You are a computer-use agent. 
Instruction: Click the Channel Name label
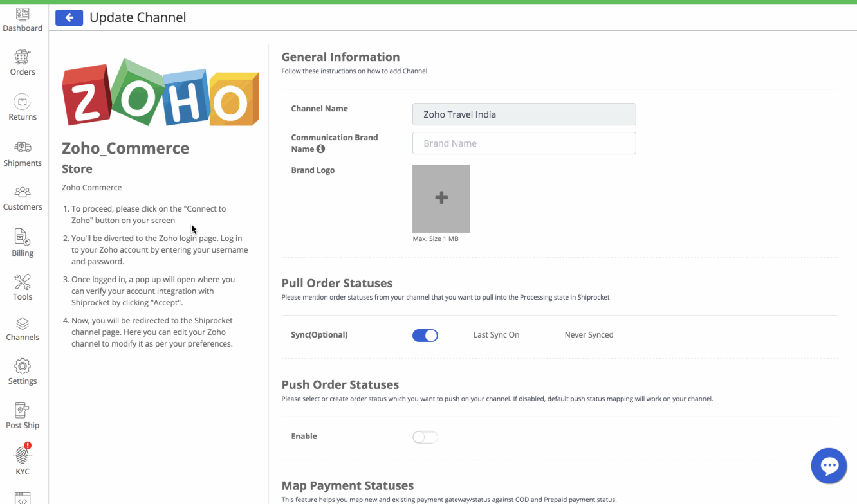(319, 109)
